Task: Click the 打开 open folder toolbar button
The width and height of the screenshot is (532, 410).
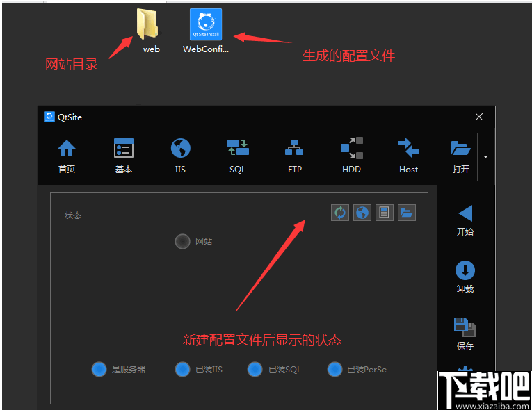Action: point(461,156)
